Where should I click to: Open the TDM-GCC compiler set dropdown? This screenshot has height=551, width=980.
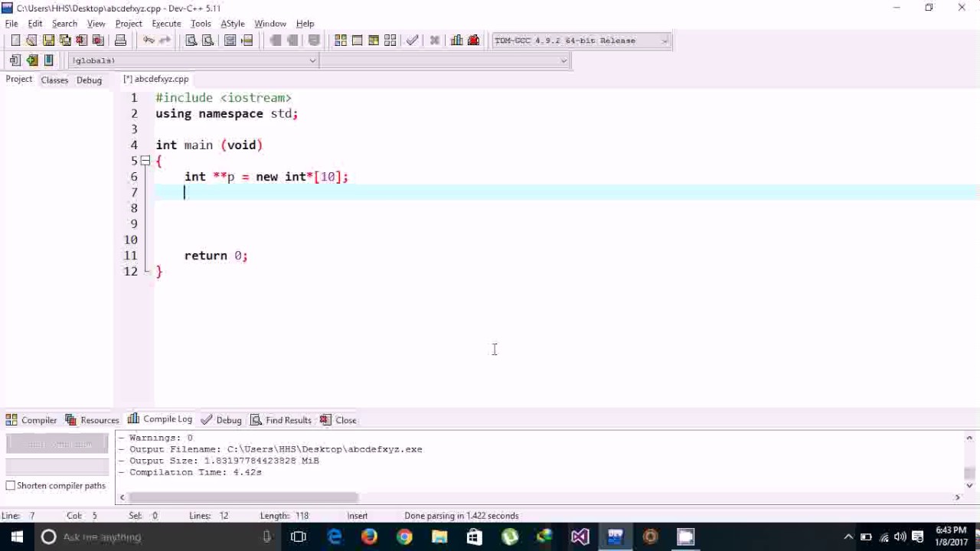(x=581, y=41)
